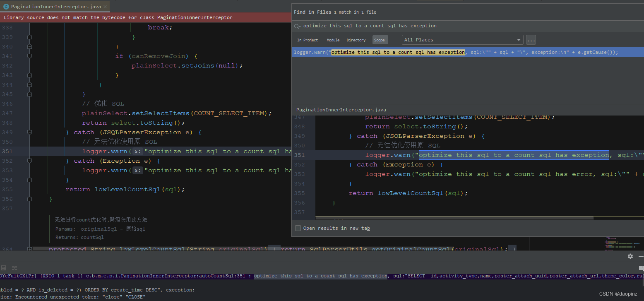
Task: Click 'has error' logger line 353 in preview
Action: click(x=505, y=174)
